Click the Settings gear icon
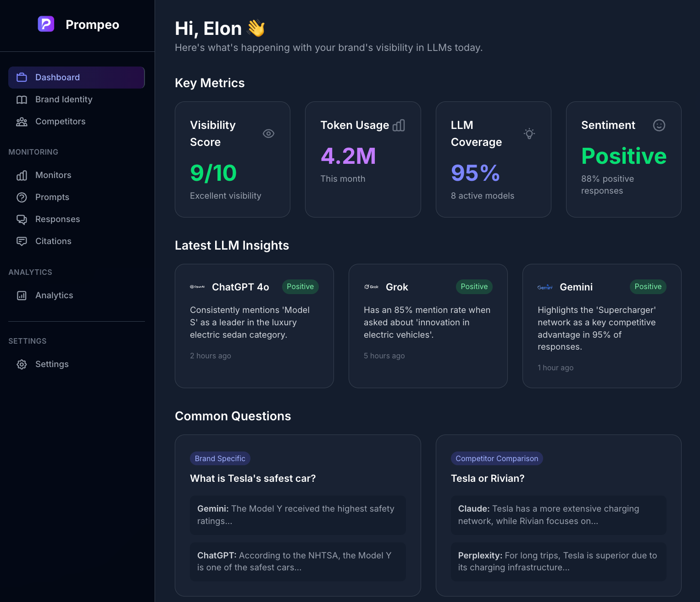Screen dimensions: 700x602 pos(22,364)
